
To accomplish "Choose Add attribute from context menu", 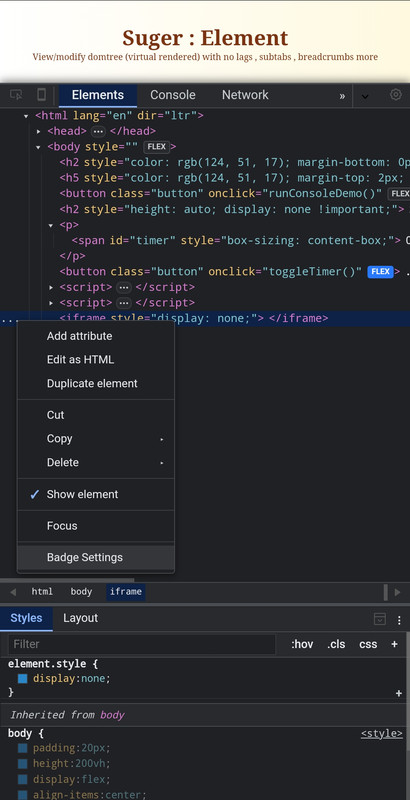I will pyautogui.click(x=96, y=336).
